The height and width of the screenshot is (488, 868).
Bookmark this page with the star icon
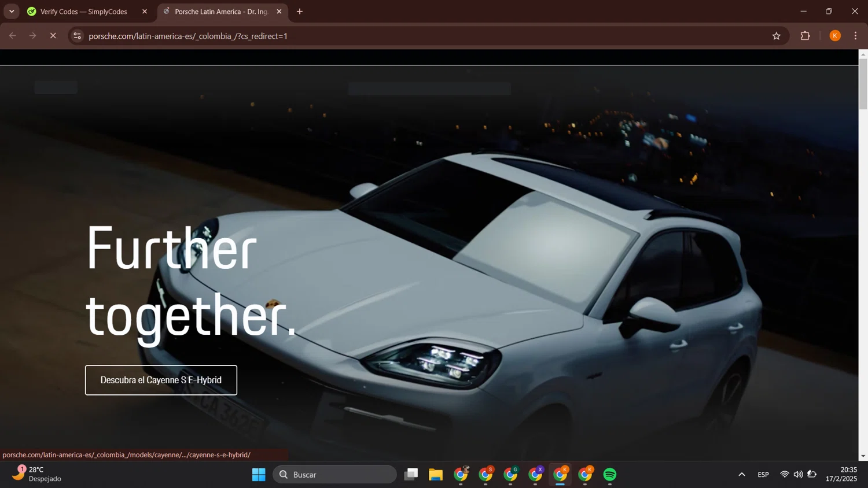tap(777, 36)
